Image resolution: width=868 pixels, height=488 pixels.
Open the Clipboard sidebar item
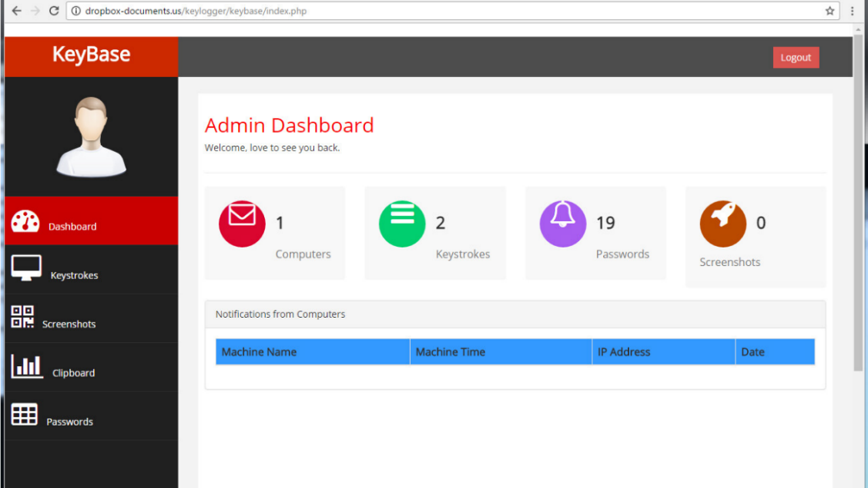92,367
